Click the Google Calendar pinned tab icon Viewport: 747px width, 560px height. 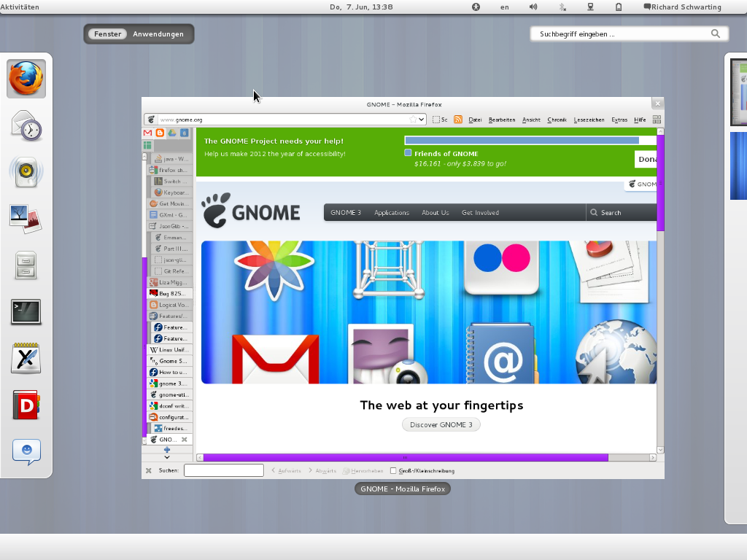coord(184,133)
